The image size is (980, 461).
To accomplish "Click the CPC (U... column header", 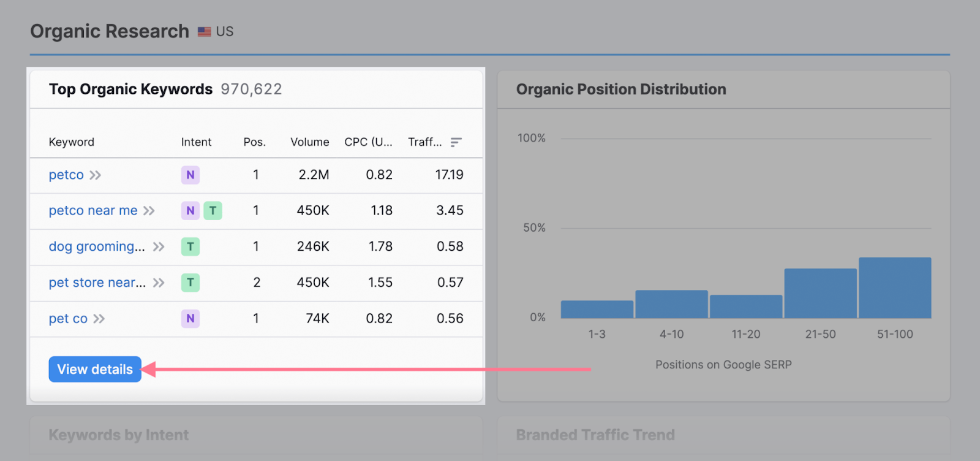I will (x=369, y=142).
